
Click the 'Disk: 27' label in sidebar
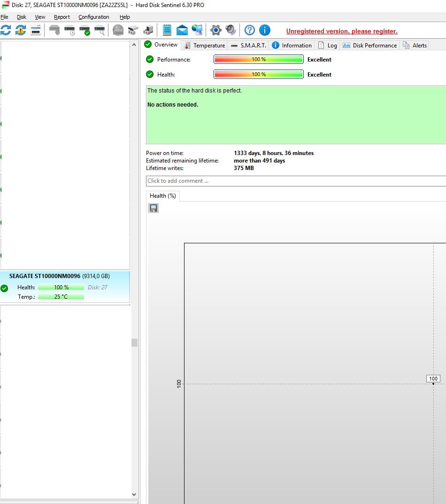point(98,287)
